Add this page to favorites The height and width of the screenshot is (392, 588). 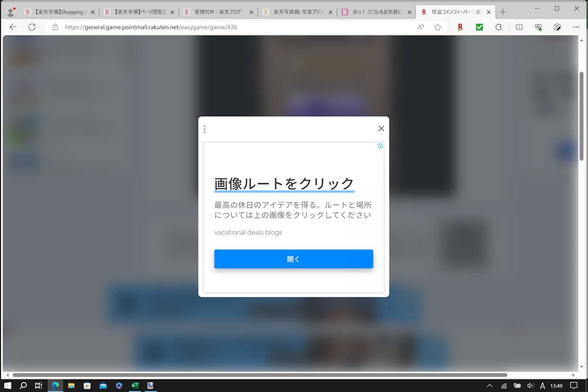click(x=438, y=27)
